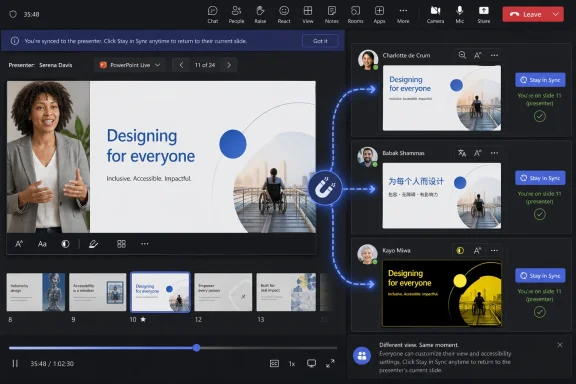The image size is (576, 384).
Task: Select slide 8 thumbnail
Action: click(36, 292)
